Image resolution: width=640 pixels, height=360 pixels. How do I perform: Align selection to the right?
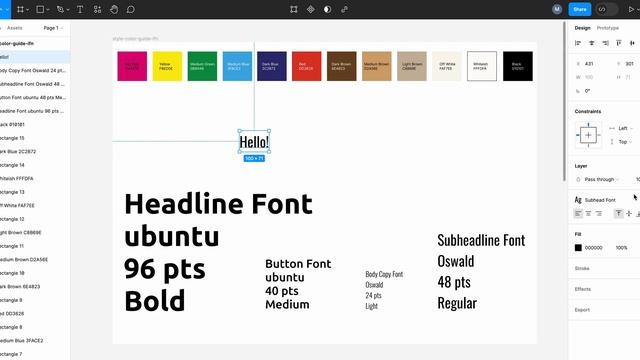coord(605,43)
